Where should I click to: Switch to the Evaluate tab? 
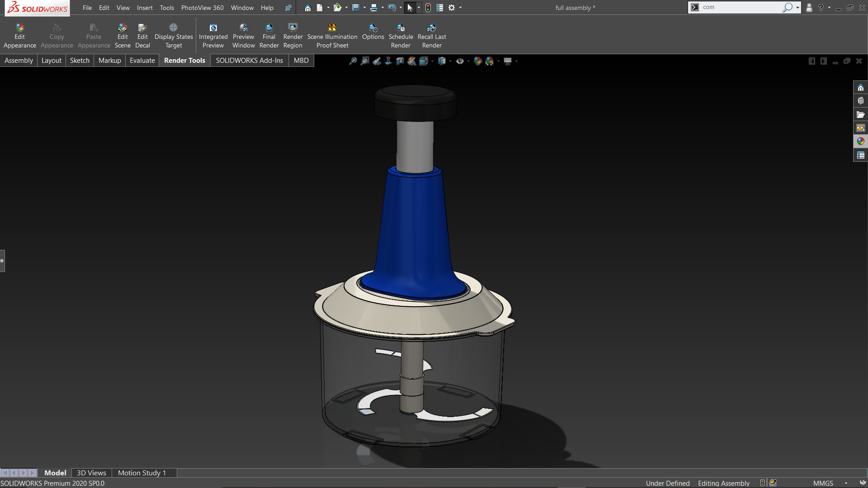pos(142,61)
